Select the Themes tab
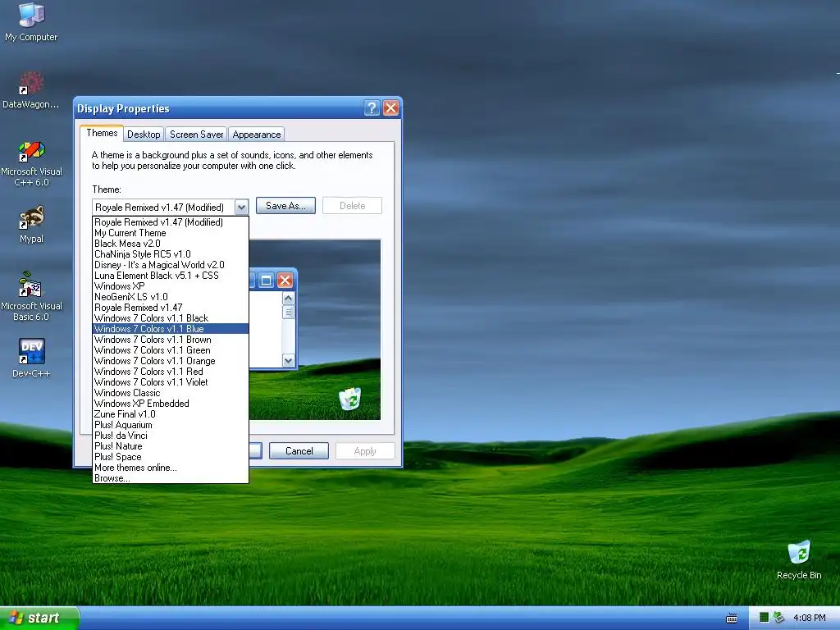 click(x=102, y=133)
